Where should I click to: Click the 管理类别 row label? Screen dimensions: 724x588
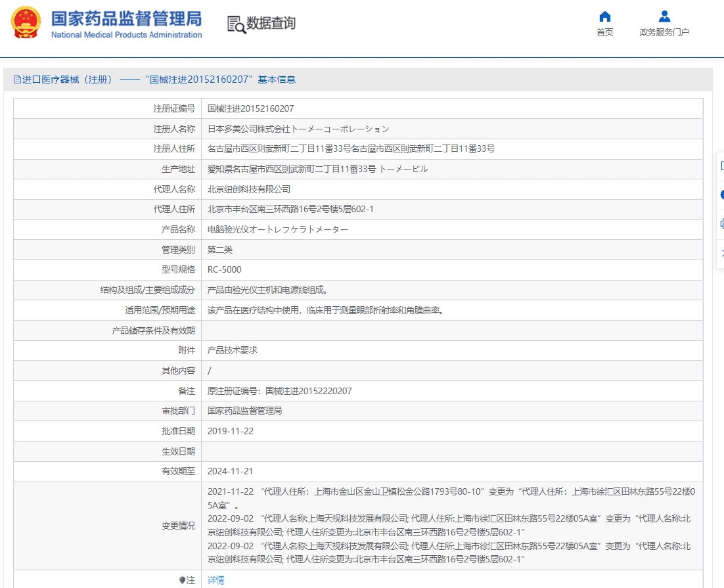point(178,250)
